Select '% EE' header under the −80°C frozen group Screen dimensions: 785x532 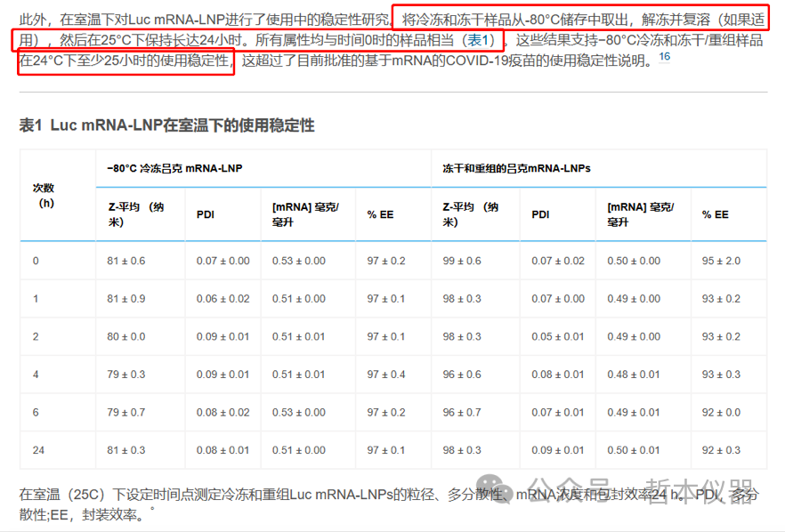380,214
